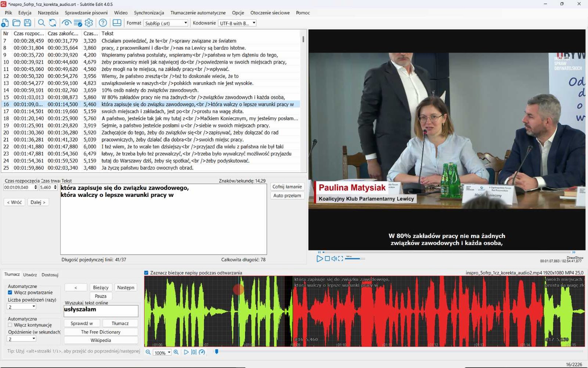This screenshot has width=588, height=368.
Task: Open Help question mark icon
Action: click(103, 23)
